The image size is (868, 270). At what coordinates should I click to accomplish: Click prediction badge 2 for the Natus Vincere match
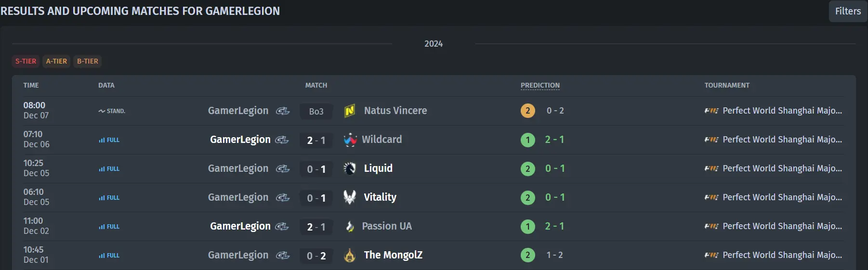point(528,111)
